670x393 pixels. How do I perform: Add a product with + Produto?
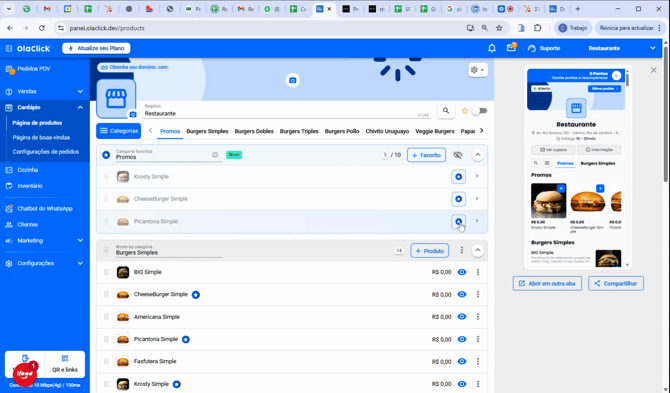click(429, 251)
